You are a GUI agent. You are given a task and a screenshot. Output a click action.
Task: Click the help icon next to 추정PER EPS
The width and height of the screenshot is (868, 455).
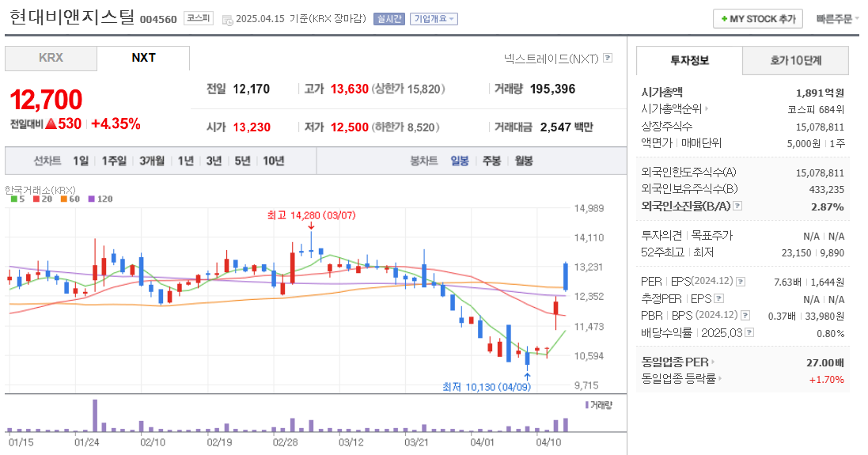[x=718, y=298]
